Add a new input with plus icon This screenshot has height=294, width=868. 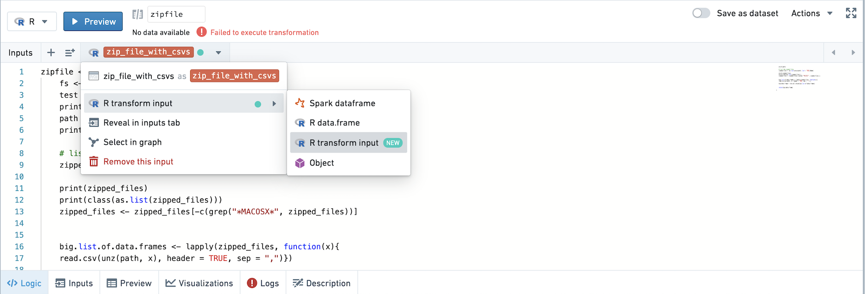51,53
